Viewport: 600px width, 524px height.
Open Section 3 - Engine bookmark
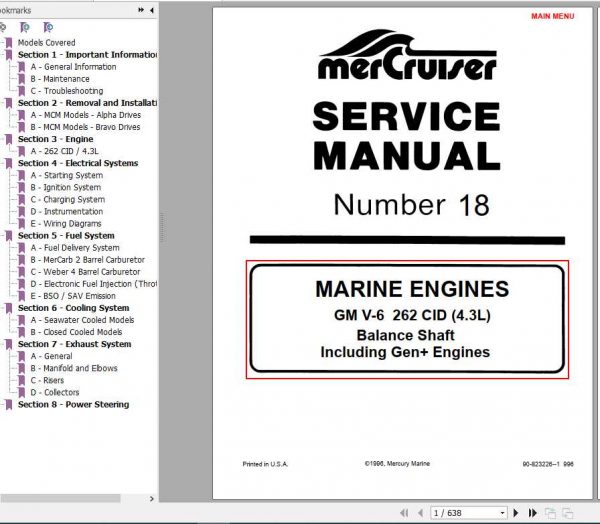pos(55,139)
